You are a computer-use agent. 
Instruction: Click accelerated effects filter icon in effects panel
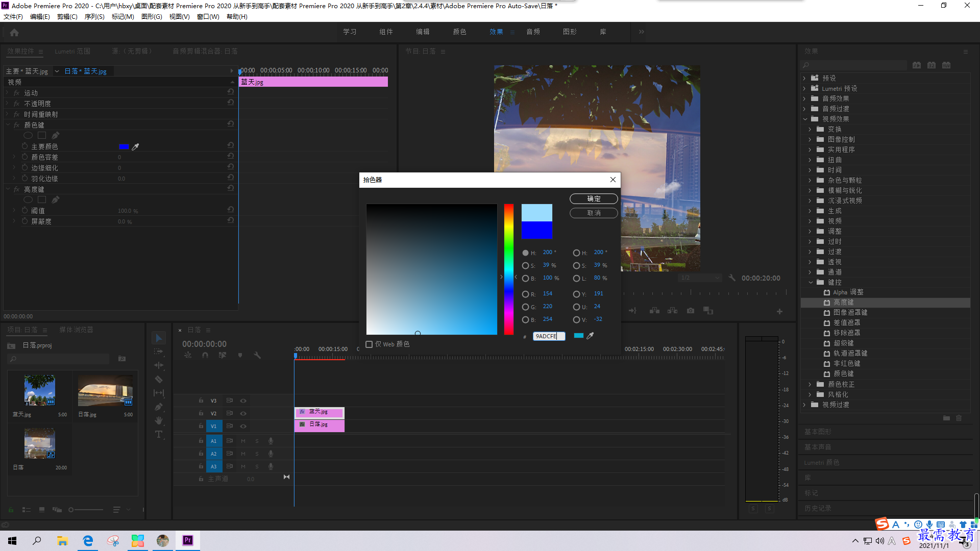pyautogui.click(x=917, y=65)
